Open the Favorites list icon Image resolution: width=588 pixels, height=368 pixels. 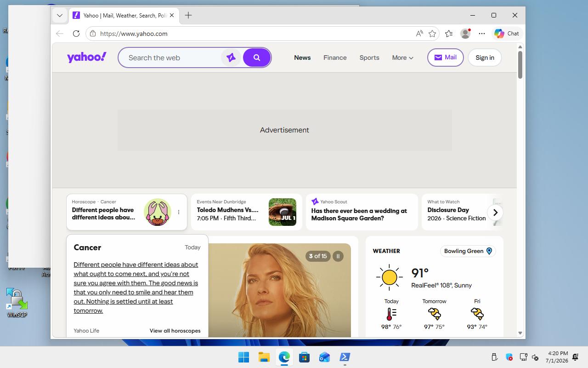pyautogui.click(x=449, y=34)
